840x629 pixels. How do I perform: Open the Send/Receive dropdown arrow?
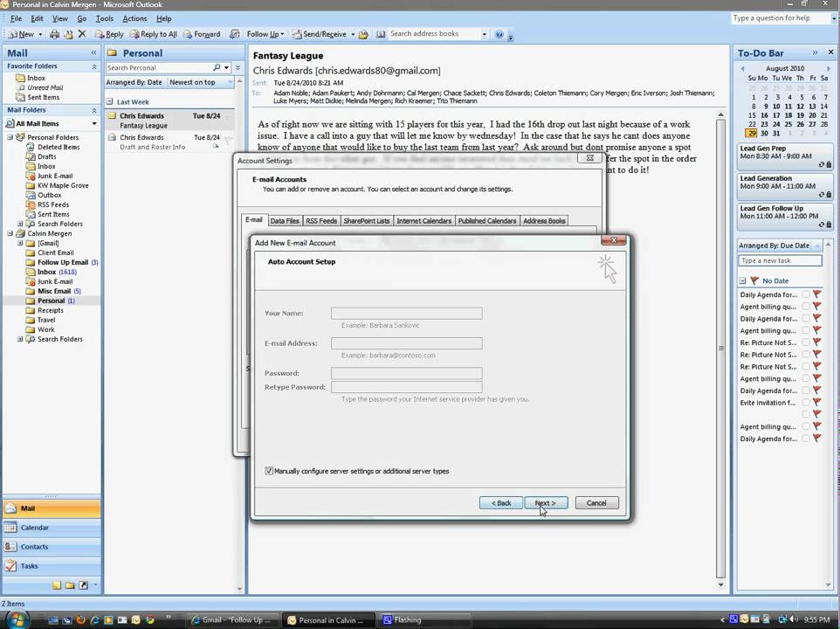click(353, 34)
